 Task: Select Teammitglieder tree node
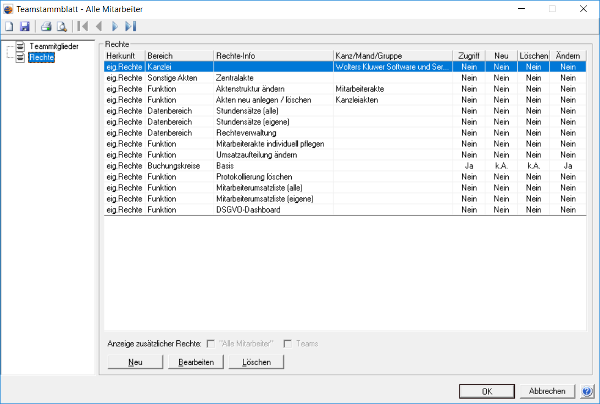point(54,46)
